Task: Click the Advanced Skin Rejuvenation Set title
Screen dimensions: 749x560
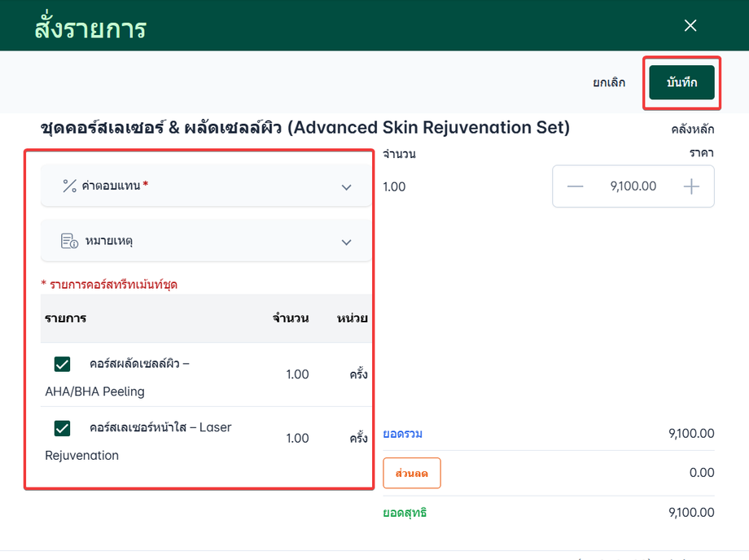Action: click(304, 128)
